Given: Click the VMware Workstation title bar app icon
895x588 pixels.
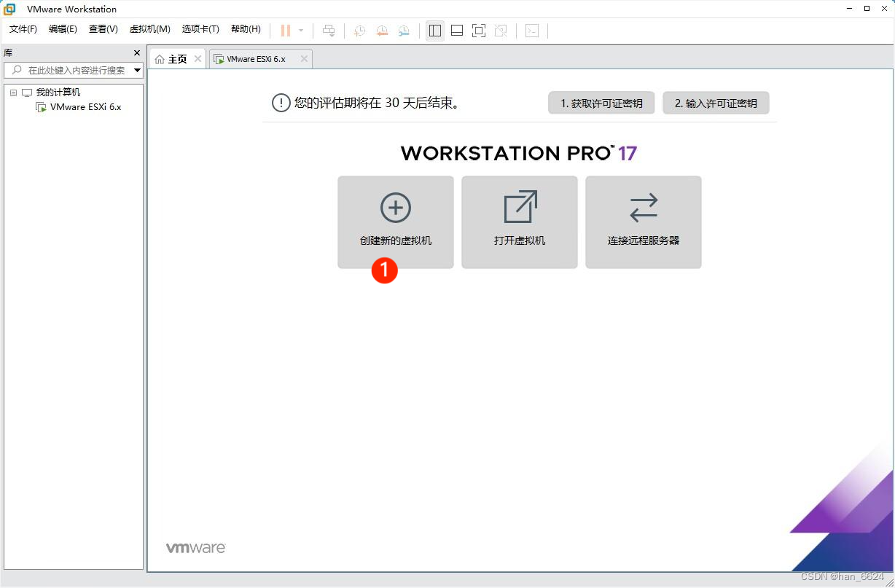Looking at the screenshot, I should (10, 9).
